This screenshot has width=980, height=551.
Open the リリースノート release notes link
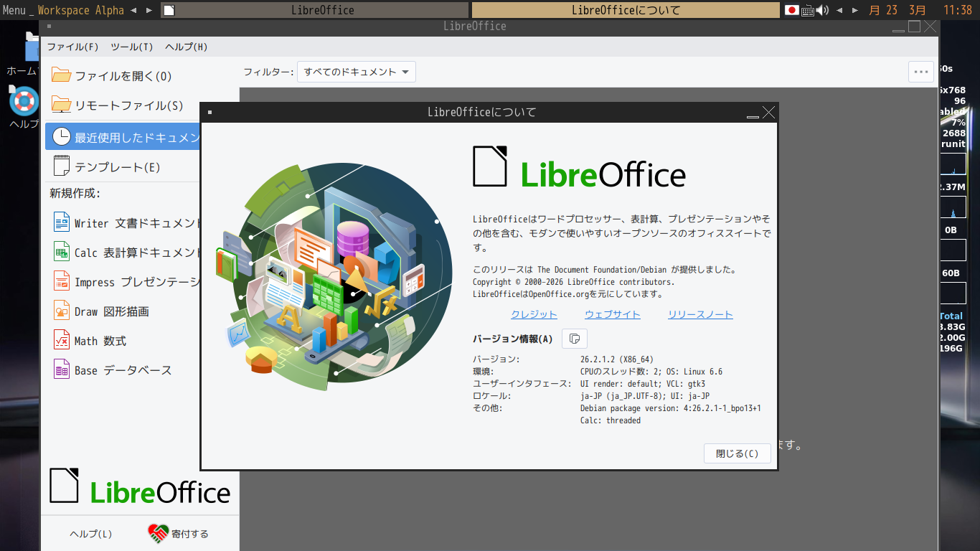pos(700,314)
